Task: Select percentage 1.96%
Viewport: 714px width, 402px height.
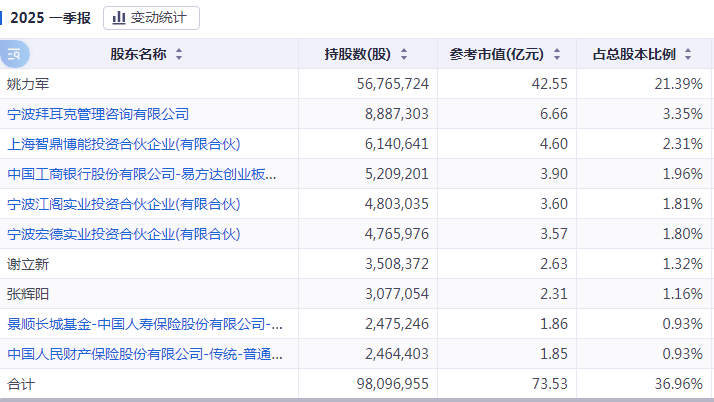Action: click(x=683, y=174)
